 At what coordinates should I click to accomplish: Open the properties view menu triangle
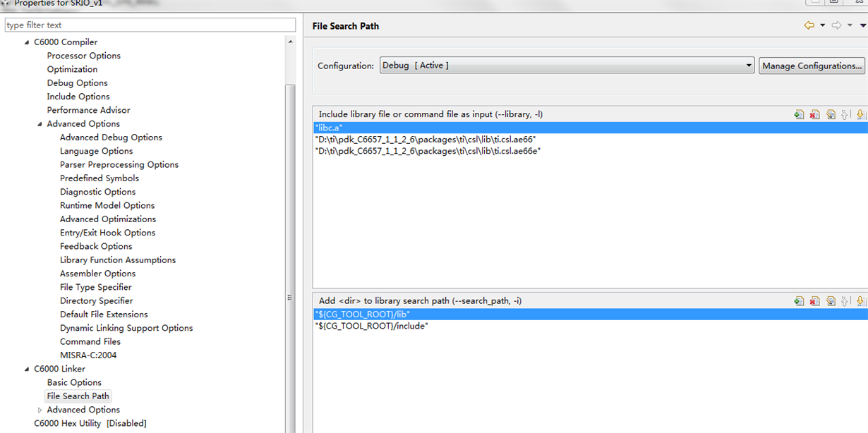[x=863, y=26]
